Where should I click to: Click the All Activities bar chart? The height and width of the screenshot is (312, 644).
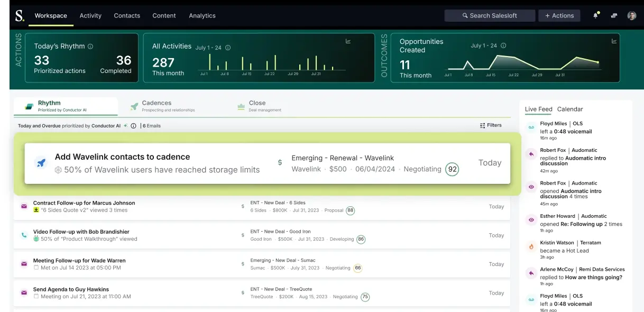(x=272, y=63)
